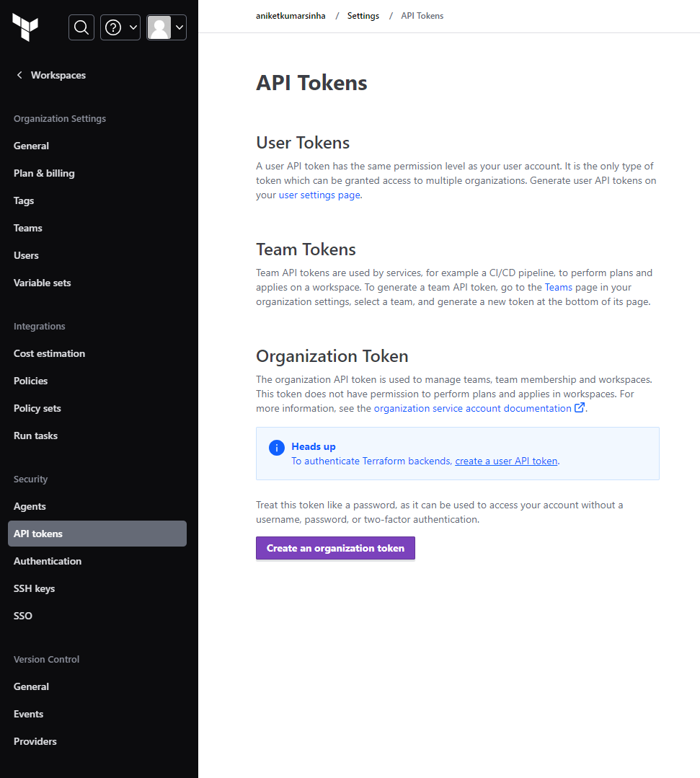Click the blue info icon in Heads up
Viewport: 700px width, 778px height.
pos(277,448)
